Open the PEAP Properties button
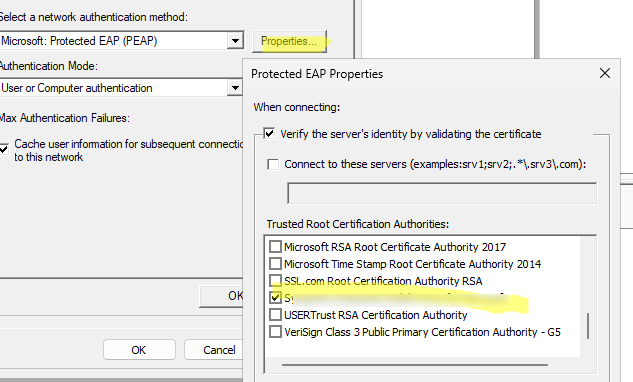The width and height of the screenshot is (633, 382). [x=289, y=41]
